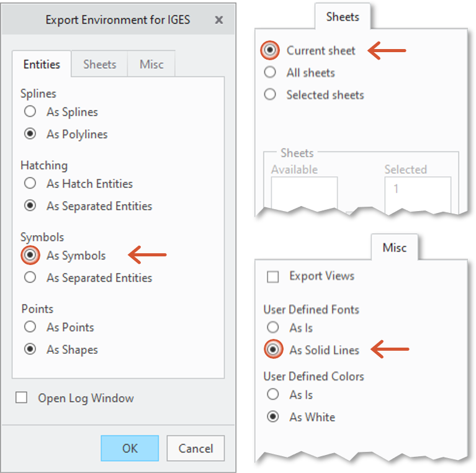Close the Export Environment for IGES dialog
Image resolution: width=476 pixels, height=473 pixels.
click(x=218, y=20)
